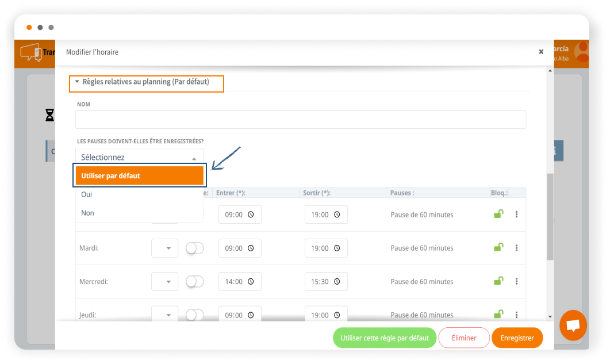Click the Enregistrer button
The height and width of the screenshot is (364, 610).
coord(517,338)
